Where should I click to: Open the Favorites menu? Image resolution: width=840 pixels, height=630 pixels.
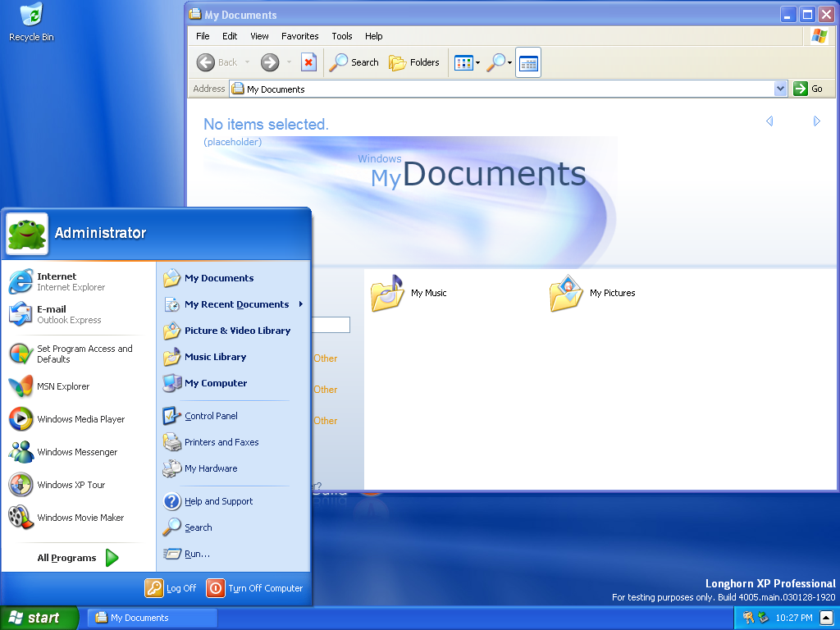299,36
